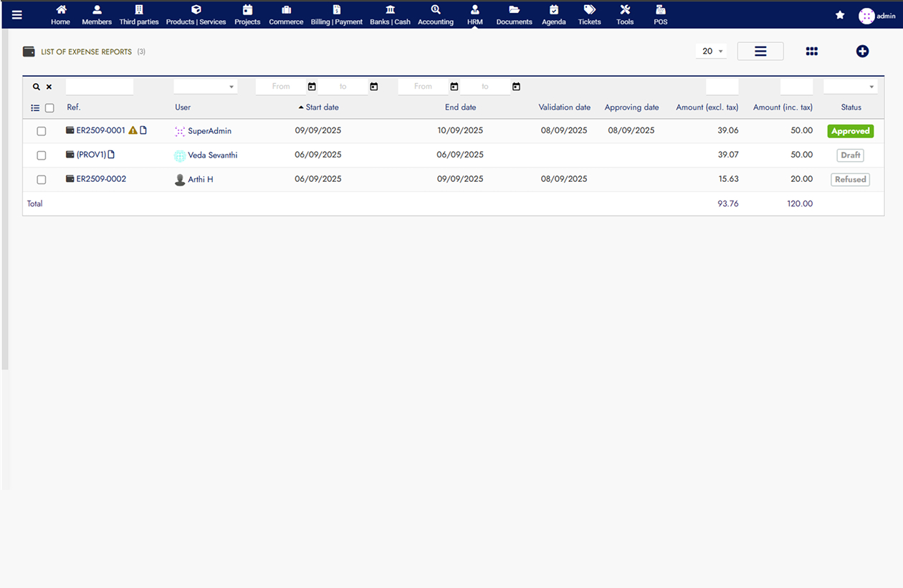
Task: Click the search magnifier icon in filter row
Action: [37, 87]
